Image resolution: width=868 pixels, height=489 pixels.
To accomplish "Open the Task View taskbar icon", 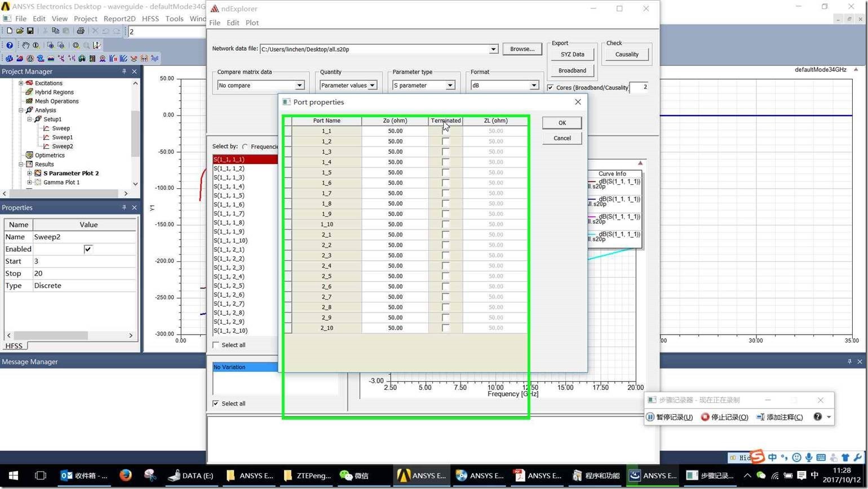I will [x=41, y=475].
